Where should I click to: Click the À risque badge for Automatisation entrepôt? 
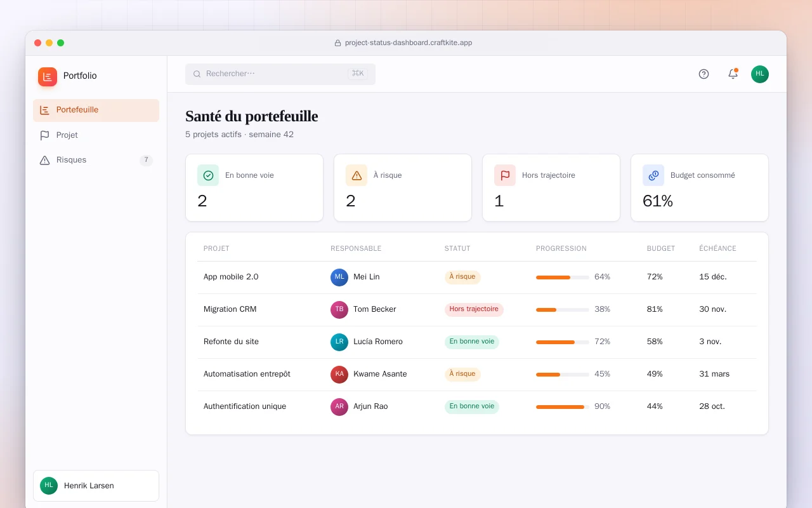click(462, 374)
